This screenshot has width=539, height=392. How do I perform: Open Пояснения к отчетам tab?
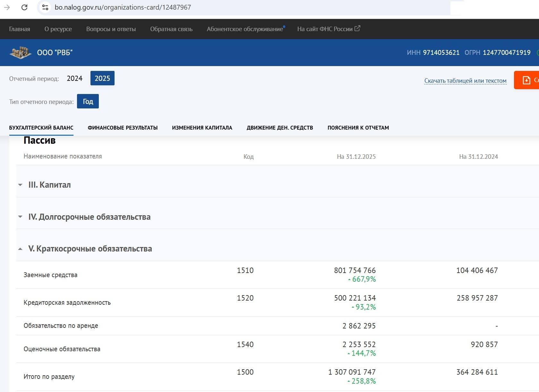coord(358,128)
